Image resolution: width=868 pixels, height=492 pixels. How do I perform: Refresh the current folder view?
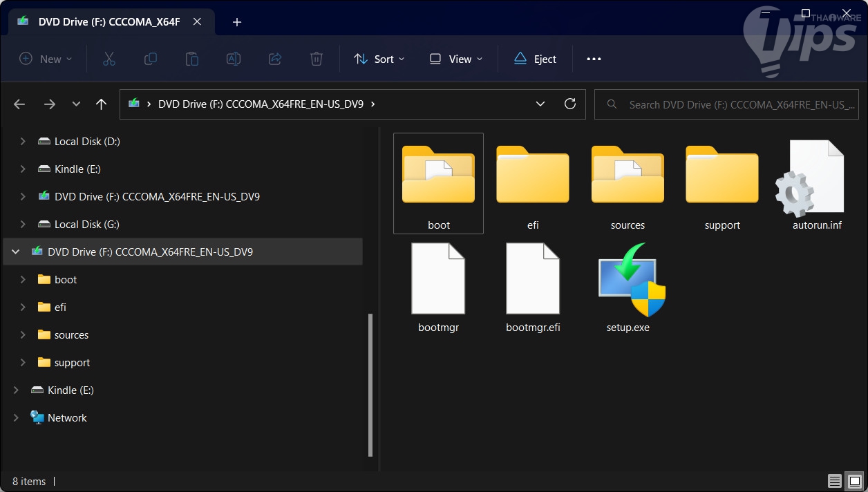tap(570, 104)
